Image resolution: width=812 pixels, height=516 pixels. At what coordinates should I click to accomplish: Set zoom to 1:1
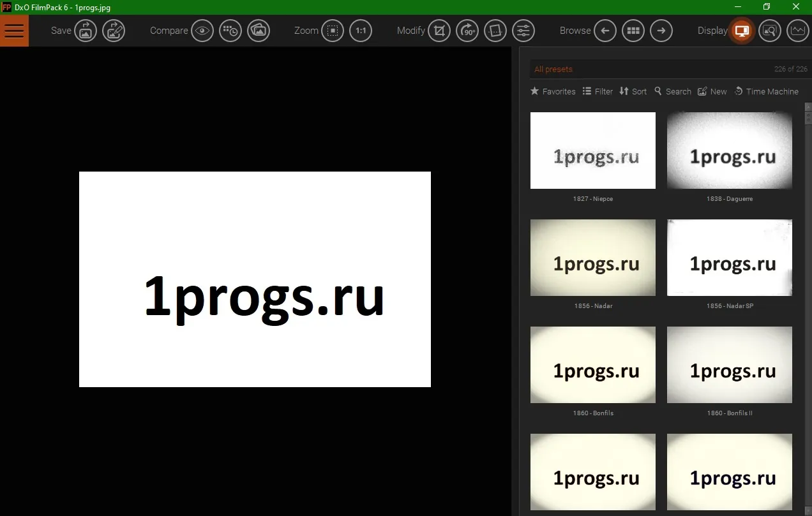pyautogui.click(x=361, y=31)
